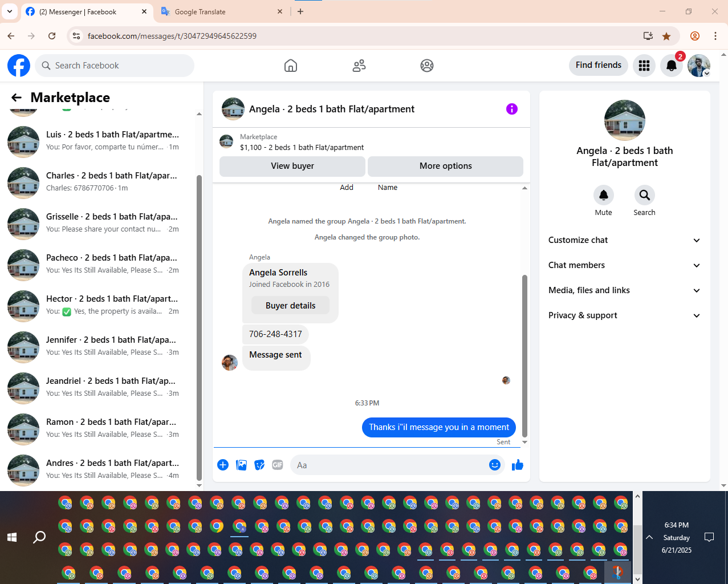Reload the page in Chrome
The width and height of the screenshot is (728, 584).
click(x=52, y=36)
